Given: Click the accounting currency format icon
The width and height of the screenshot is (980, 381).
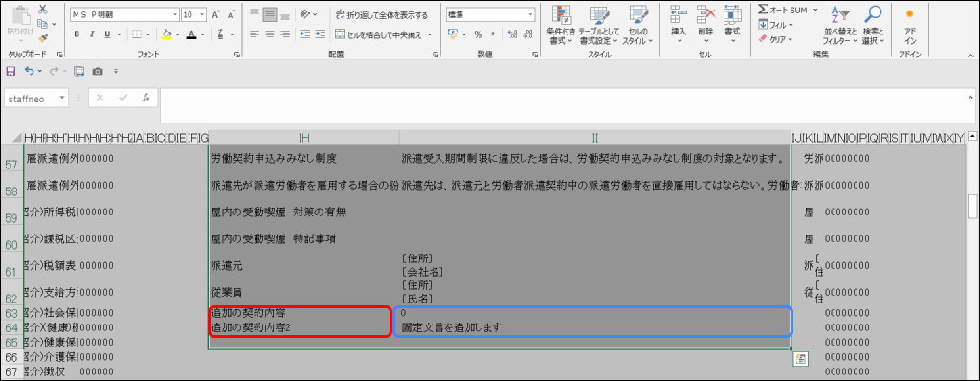Looking at the screenshot, I should pyautogui.click(x=454, y=34).
